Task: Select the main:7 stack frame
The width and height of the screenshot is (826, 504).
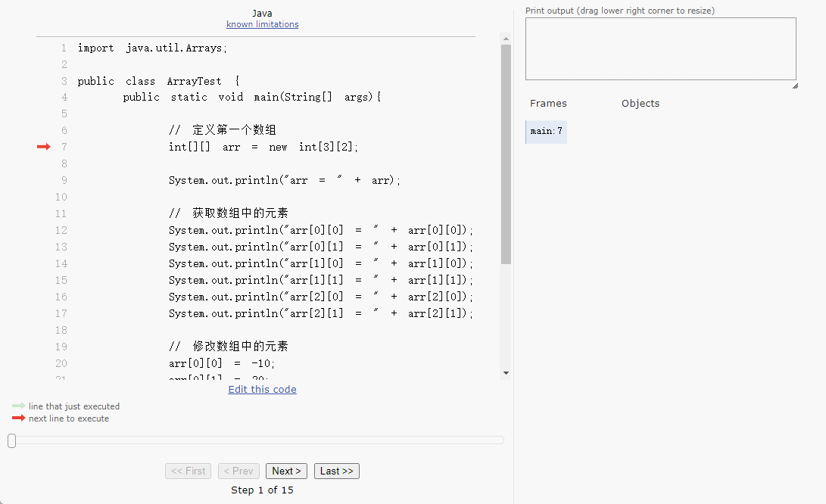Action: 546,131
